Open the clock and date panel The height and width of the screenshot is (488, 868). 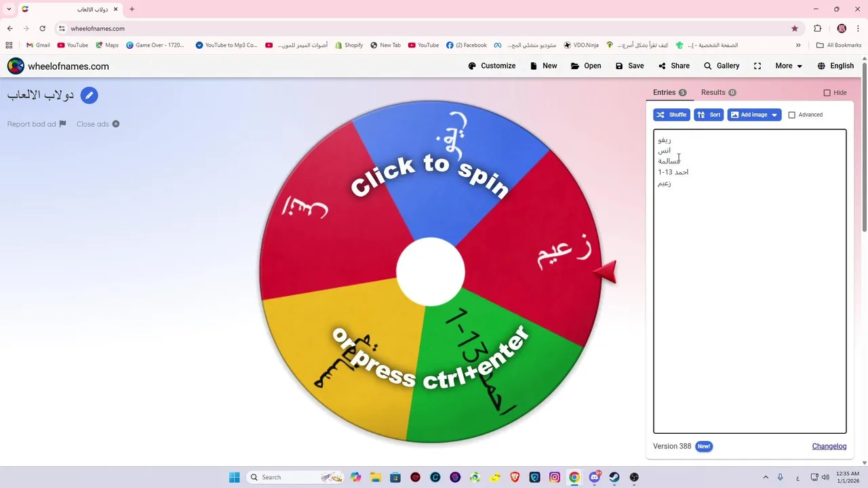(848, 477)
